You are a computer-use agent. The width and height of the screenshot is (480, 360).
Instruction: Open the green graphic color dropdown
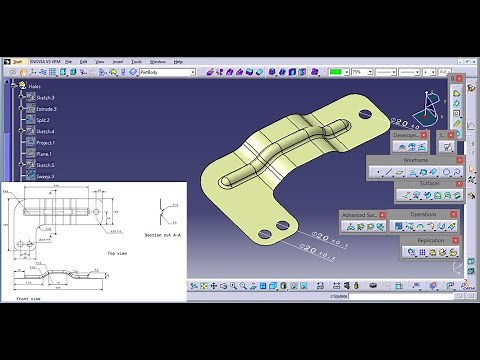(346, 72)
